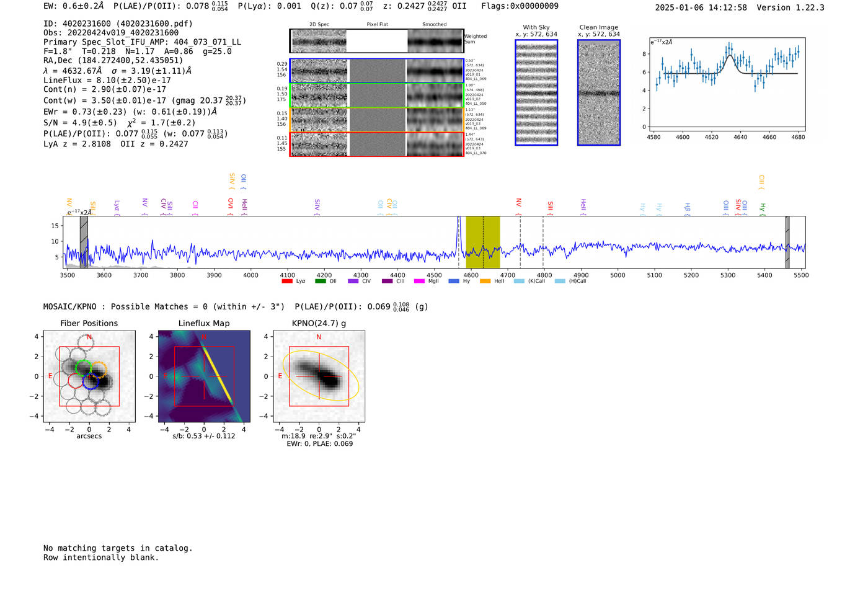868x591 pixels.
Task: Click the green dashed fiber circle
Action: click(x=83, y=368)
